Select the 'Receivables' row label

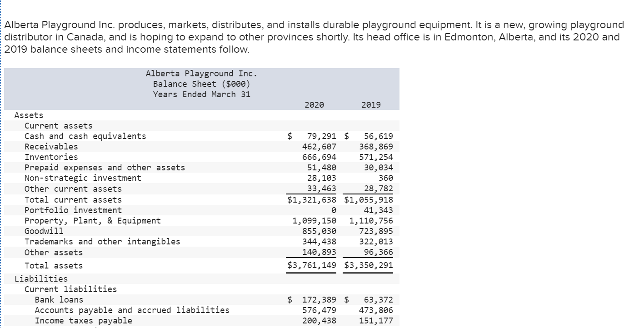[51, 147]
